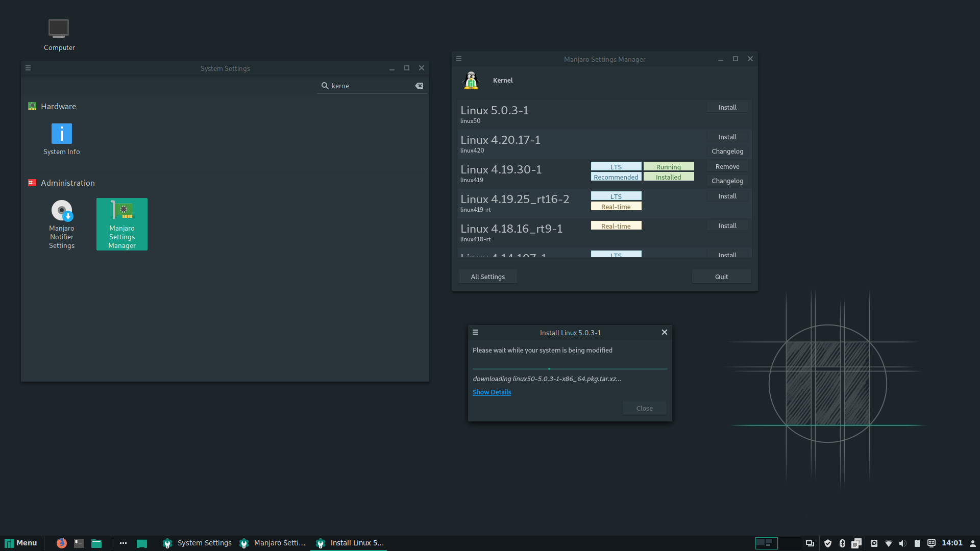Open the volume tray icon
This screenshot has height=551, width=980.
point(902,544)
